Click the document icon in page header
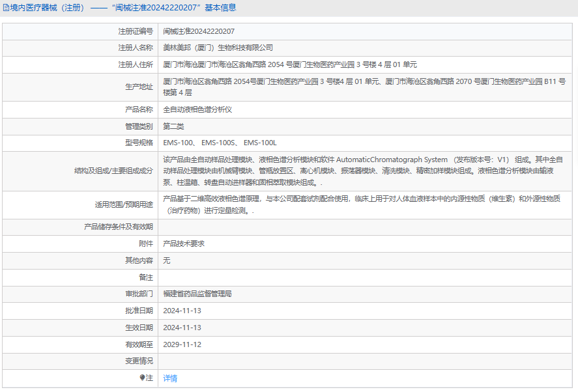This screenshot has height=392, width=578. point(6,8)
